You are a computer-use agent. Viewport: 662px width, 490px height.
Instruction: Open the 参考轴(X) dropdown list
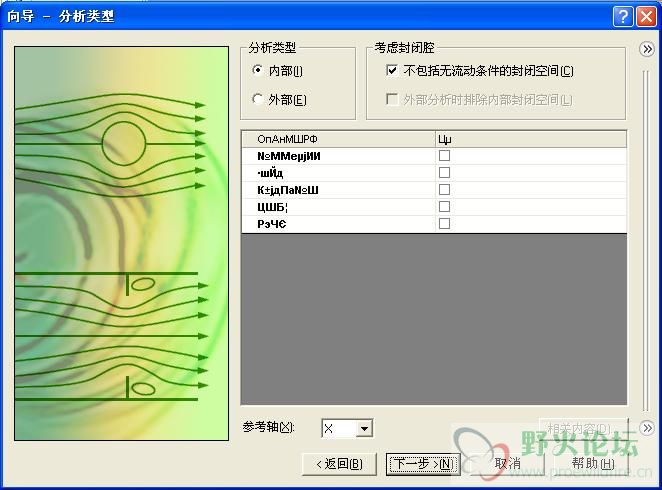tap(364, 429)
